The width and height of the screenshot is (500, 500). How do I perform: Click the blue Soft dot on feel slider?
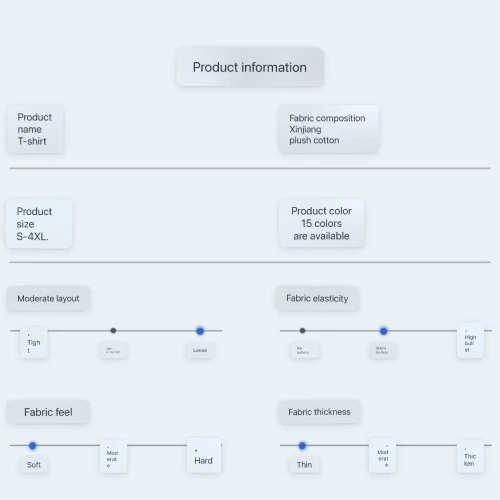click(x=33, y=446)
